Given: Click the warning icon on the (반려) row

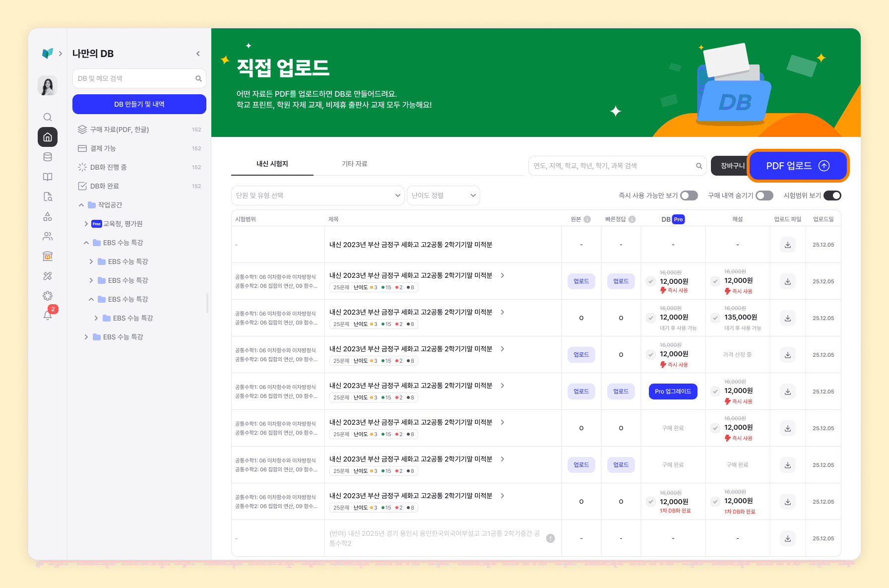Looking at the screenshot, I should point(551,538).
